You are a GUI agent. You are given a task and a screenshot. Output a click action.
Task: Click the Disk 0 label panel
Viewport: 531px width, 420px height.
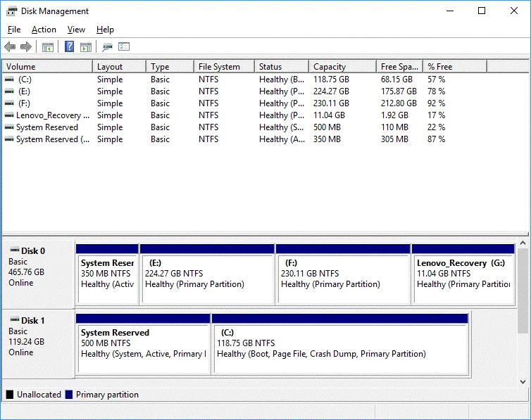(x=38, y=274)
